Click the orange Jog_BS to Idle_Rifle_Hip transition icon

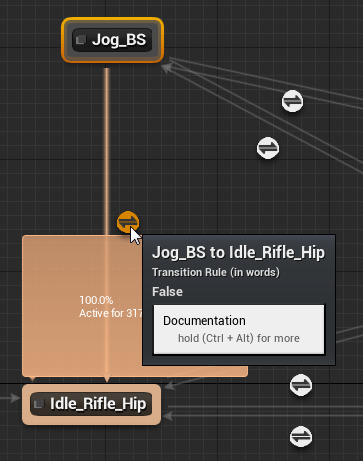(128, 222)
